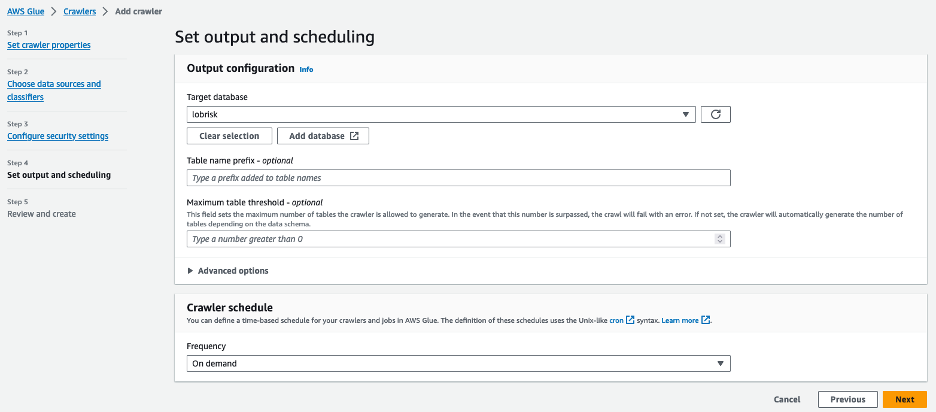Open the Info link beside Output configuration
This screenshot has height=412, width=936.
[306, 70]
